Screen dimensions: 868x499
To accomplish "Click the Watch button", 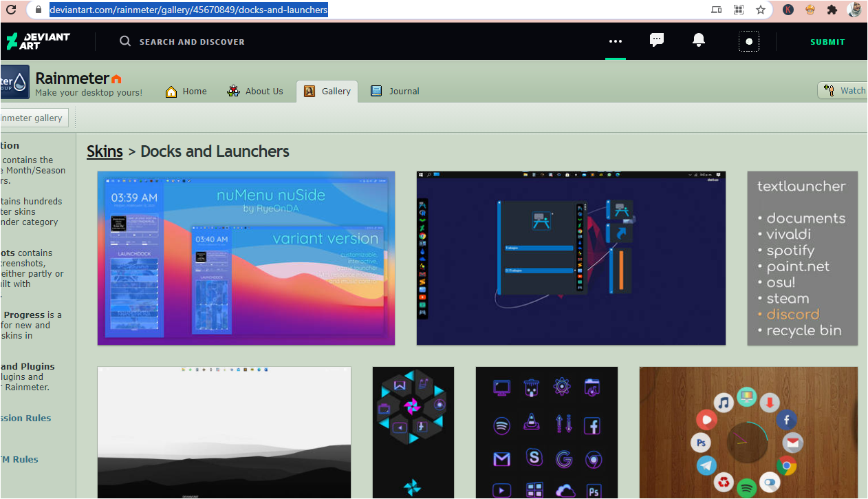I will (843, 90).
